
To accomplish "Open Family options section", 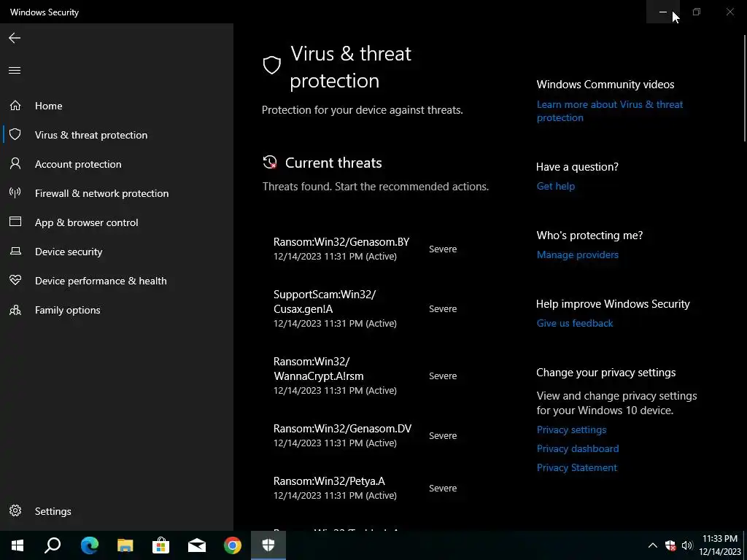I will (68, 310).
